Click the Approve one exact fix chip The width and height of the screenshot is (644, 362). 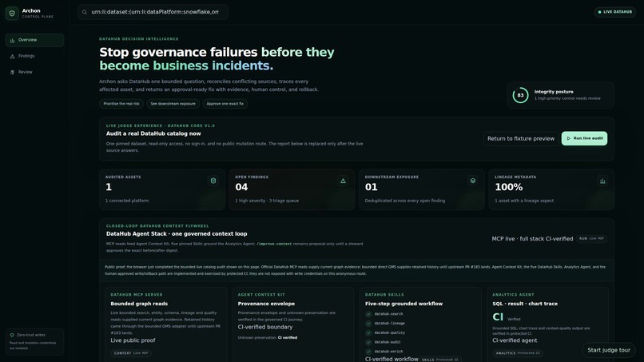coord(225,104)
